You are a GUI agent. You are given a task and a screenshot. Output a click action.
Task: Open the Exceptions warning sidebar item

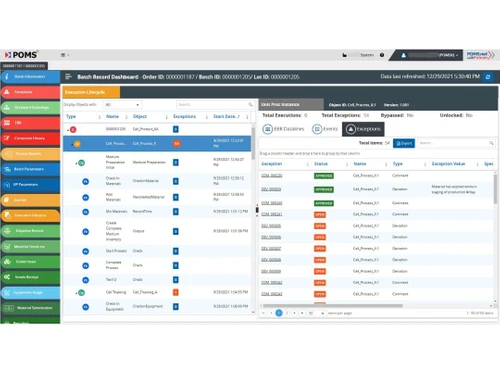[30, 92]
